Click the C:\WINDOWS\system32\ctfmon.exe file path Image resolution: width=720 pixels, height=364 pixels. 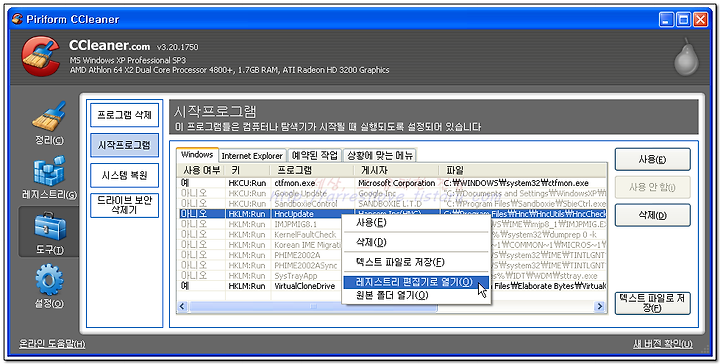click(516, 183)
